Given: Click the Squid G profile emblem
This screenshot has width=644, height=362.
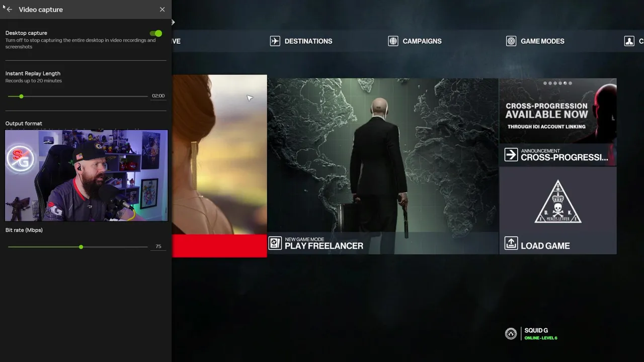Looking at the screenshot, I should coord(511,334).
